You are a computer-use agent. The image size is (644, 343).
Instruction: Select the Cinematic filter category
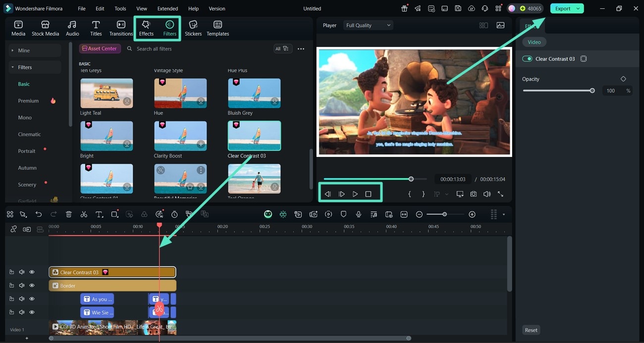[x=29, y=134]
